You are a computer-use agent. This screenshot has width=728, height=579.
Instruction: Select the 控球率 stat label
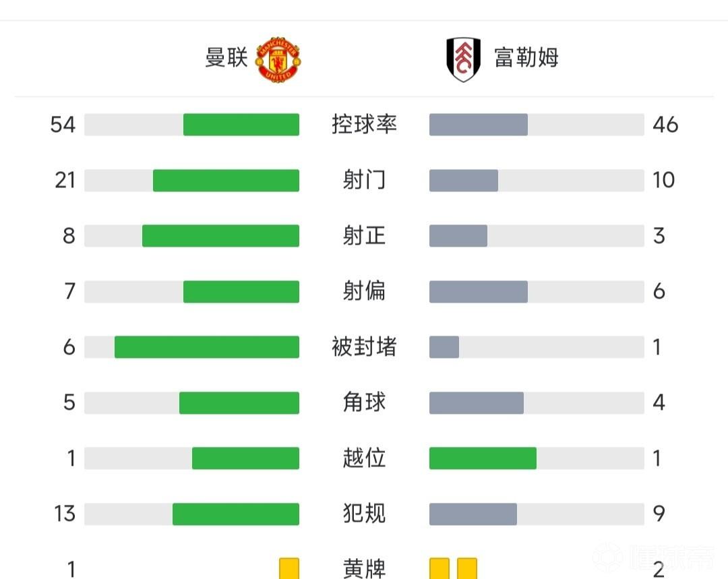pyautogui.click(x=364, y=125)
